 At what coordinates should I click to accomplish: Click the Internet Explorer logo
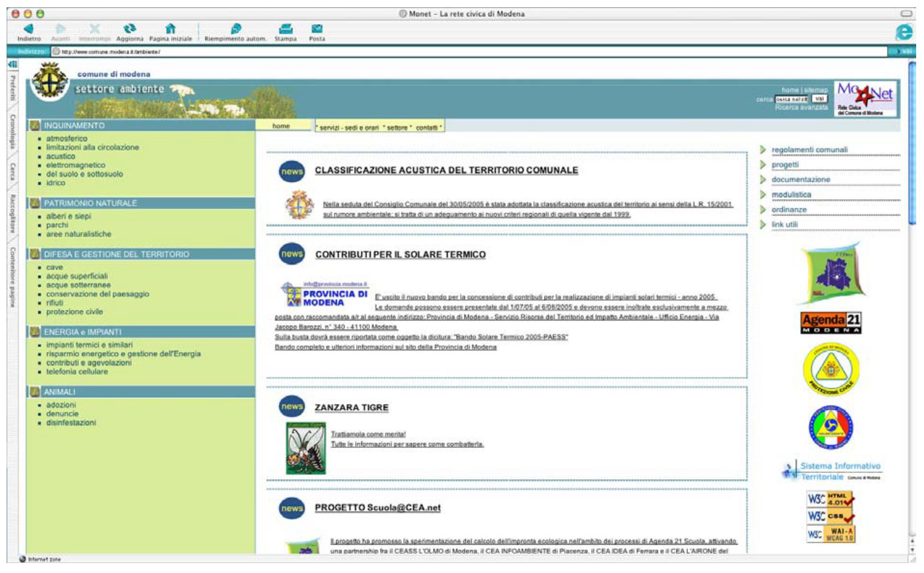pos(905,32)
